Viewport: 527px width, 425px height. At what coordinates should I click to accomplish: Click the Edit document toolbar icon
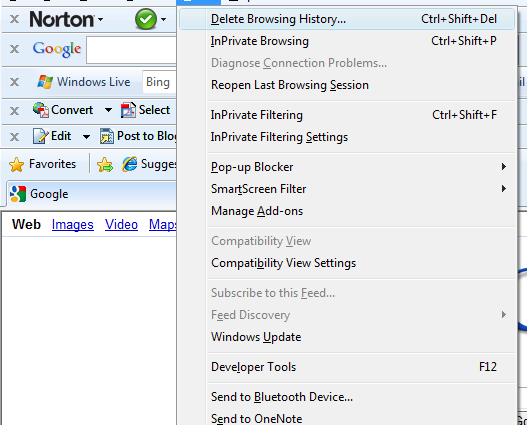click(x=40, y=136)
